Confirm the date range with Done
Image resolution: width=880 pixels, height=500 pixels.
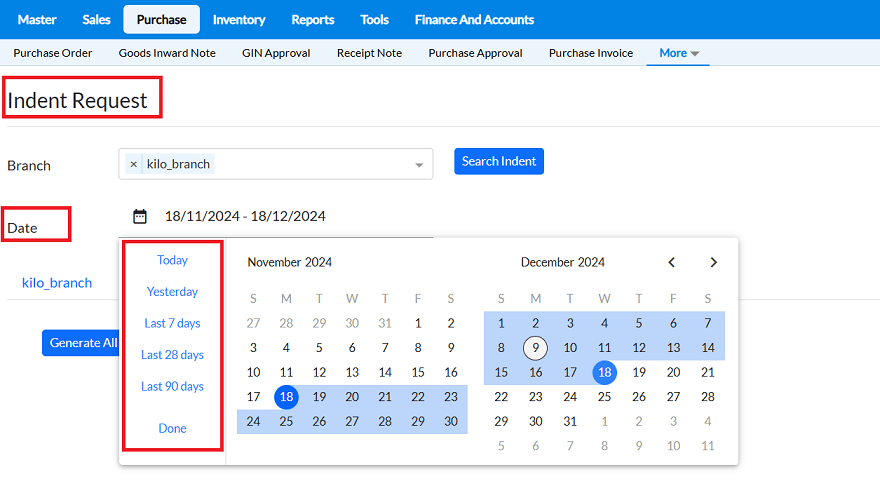coord(172,428)
